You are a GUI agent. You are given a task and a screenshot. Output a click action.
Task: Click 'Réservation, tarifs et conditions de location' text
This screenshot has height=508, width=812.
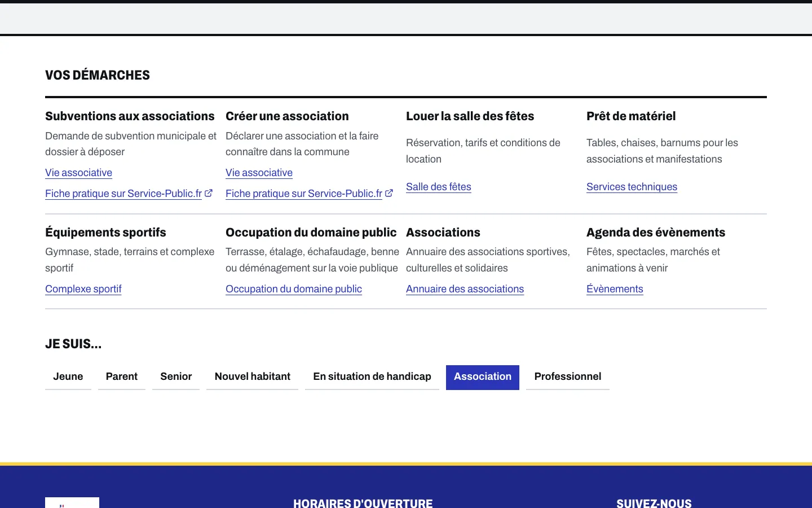pos(483,151)
